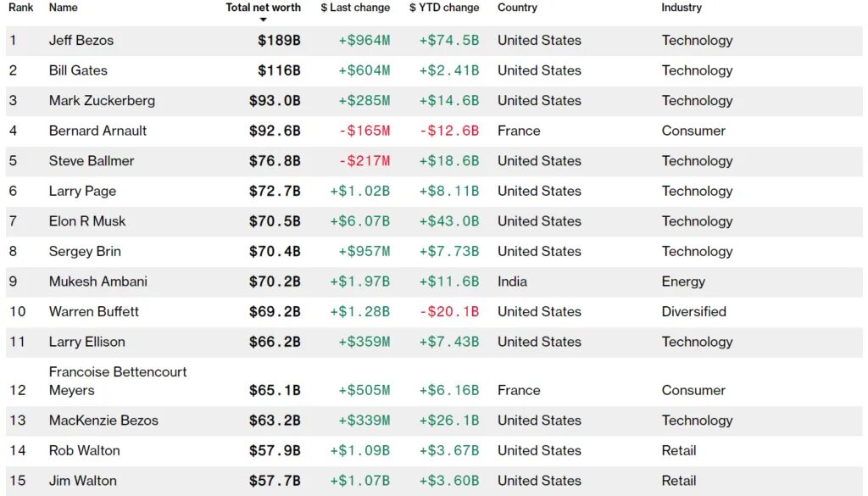The width and height of the screenshot is (868, 496).
Task: Click the $ Last change column header
Action: (355, 8)
